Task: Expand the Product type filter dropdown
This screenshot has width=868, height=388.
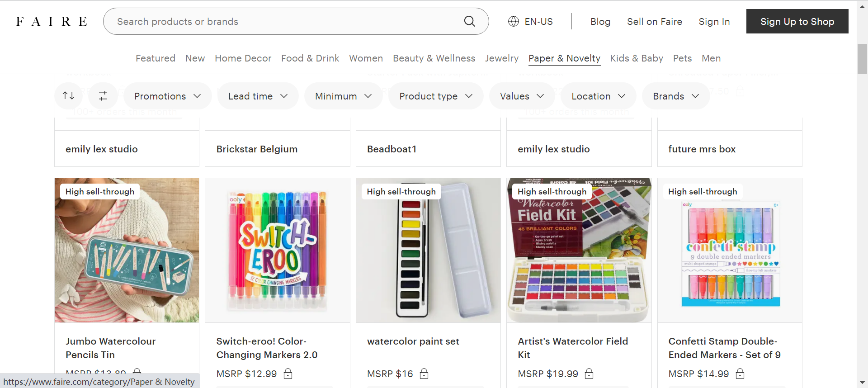Action: [x=436, y=96]
